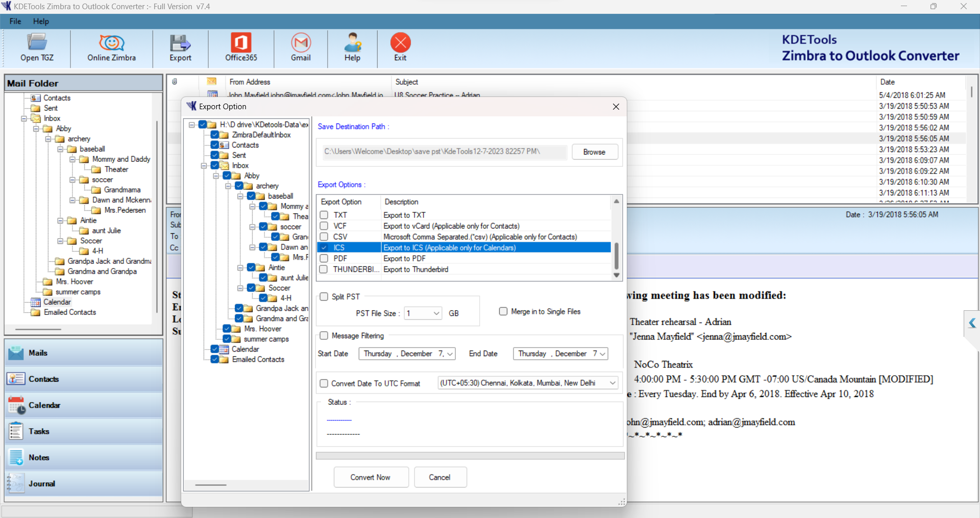
Task: Click the conversion progress bar
Action: point(470,456)
